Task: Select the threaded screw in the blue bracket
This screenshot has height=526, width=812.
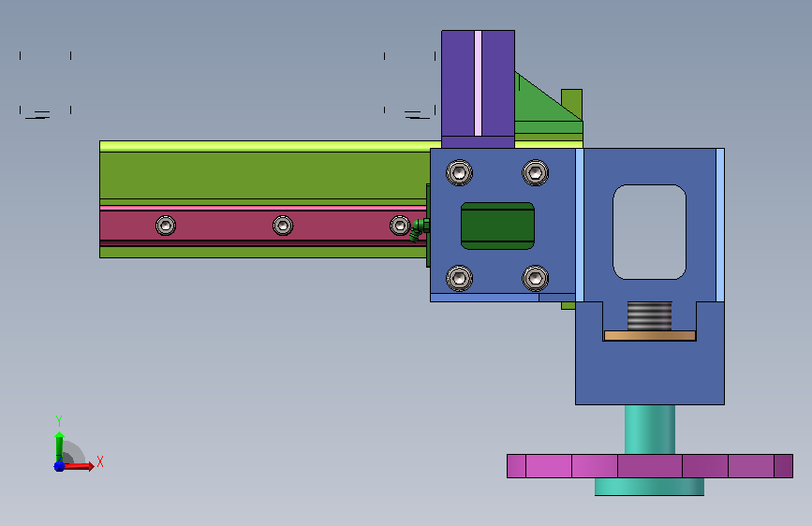Action: (649, 315)
